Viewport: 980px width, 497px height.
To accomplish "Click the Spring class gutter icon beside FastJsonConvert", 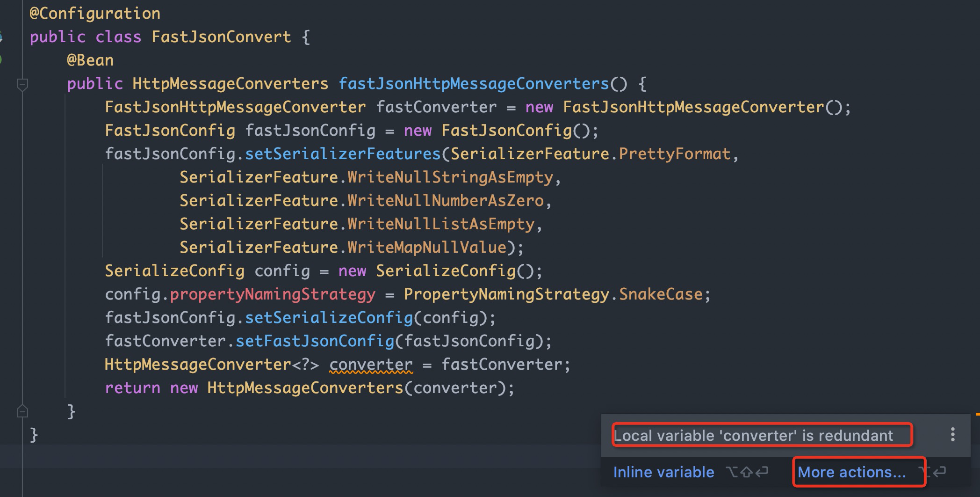I will point(1,37).
